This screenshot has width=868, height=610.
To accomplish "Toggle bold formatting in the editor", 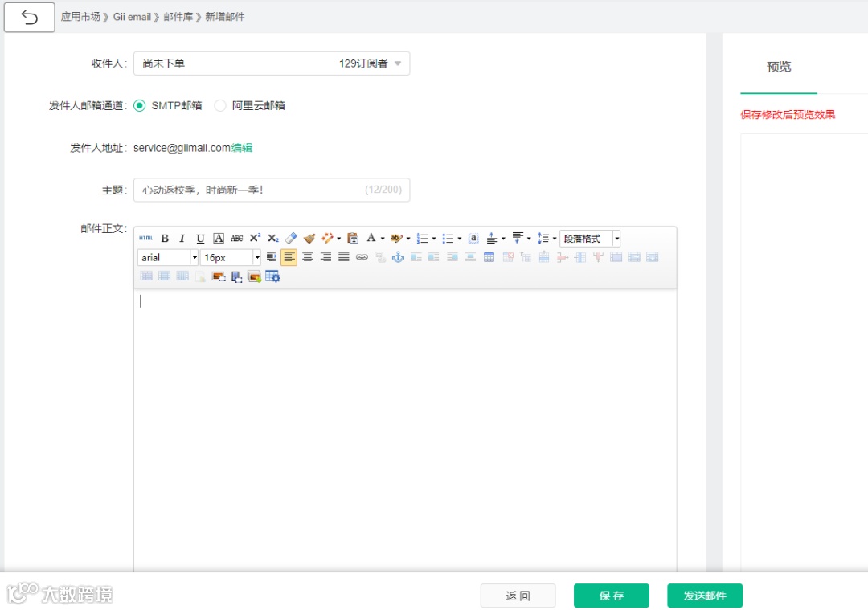I will pyautogui.click(x=165, y=238).
